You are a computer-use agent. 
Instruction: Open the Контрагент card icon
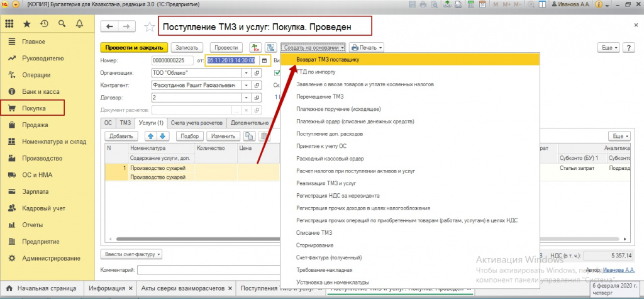tap(257, 86)
